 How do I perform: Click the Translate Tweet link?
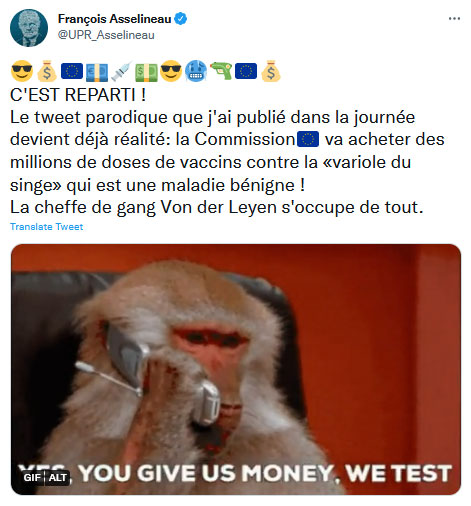[47, 227]
